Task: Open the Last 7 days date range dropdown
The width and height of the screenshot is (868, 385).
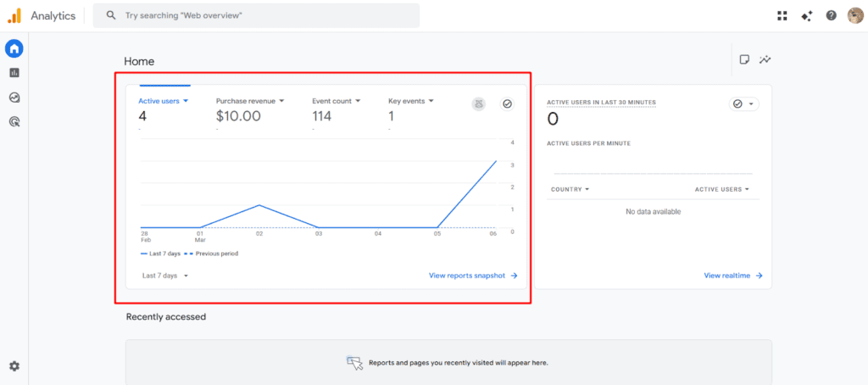Action: tap(165, 276)
